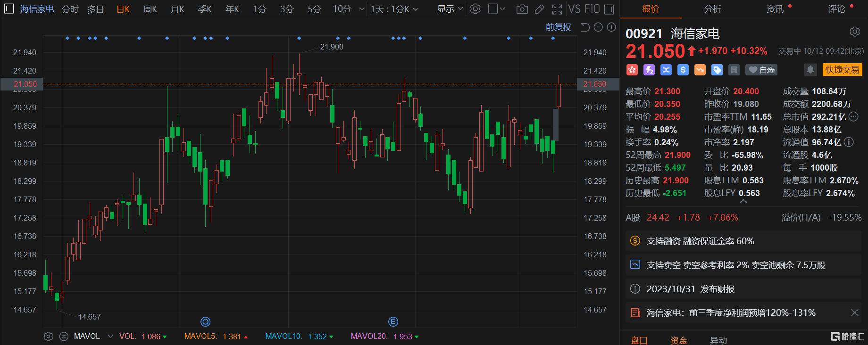This screenshot has width=868, height=345.
Task: Dismiss the 海信家电 news notice
Action: (x=854, y=312)
